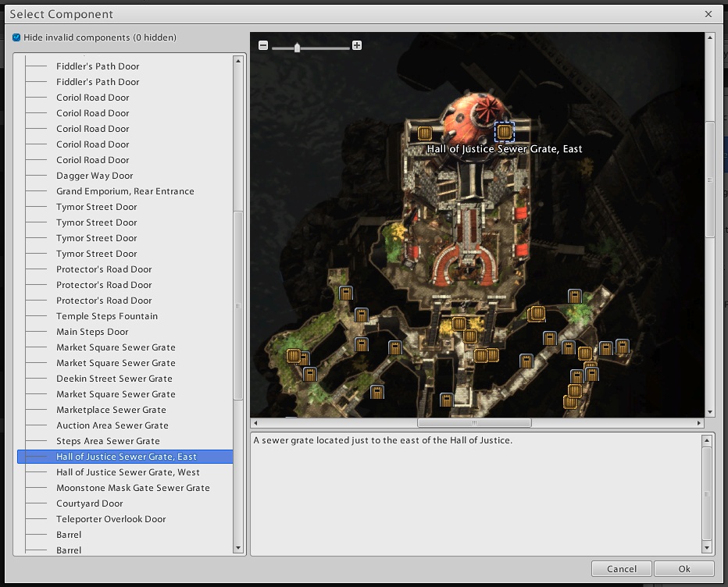Select the grate icon left of the dome

(424, 133)
